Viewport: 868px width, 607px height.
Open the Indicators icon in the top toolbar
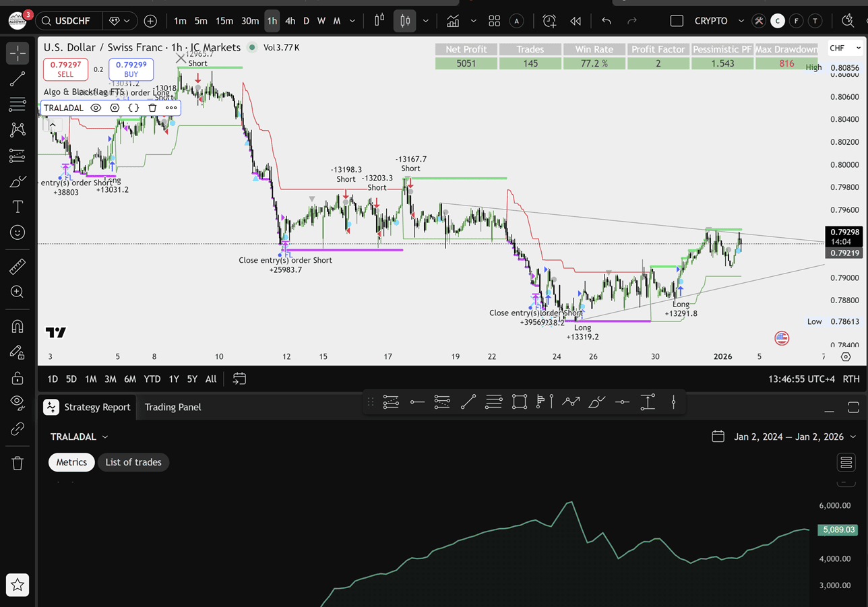click(452, 21)
